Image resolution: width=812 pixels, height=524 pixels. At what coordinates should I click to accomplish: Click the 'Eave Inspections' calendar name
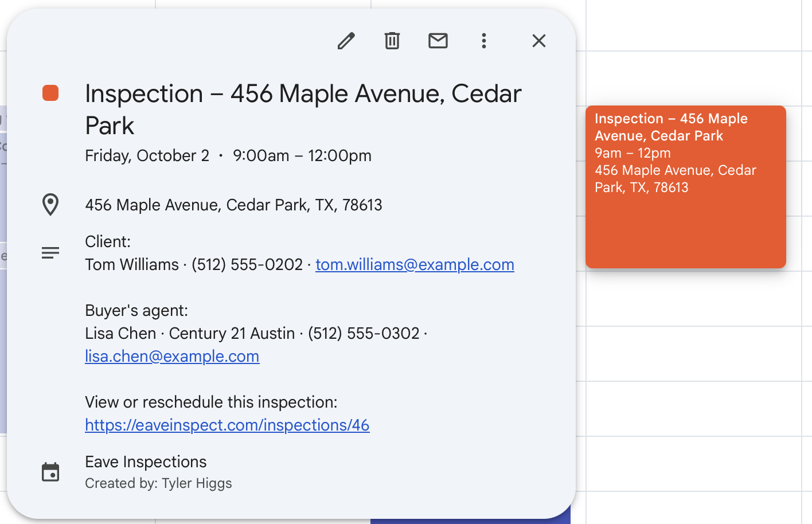pyautogui.click(x=146, y=462)
